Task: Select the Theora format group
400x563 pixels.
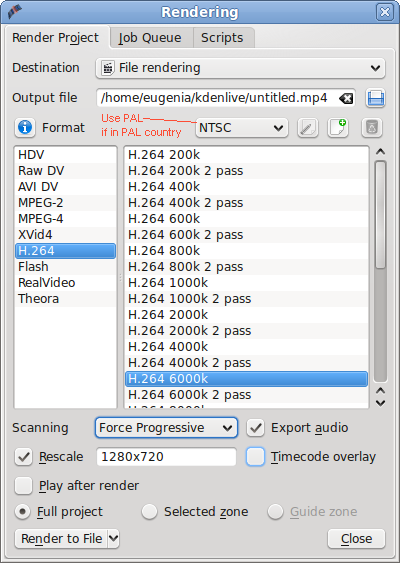Action: coord(66,298)
